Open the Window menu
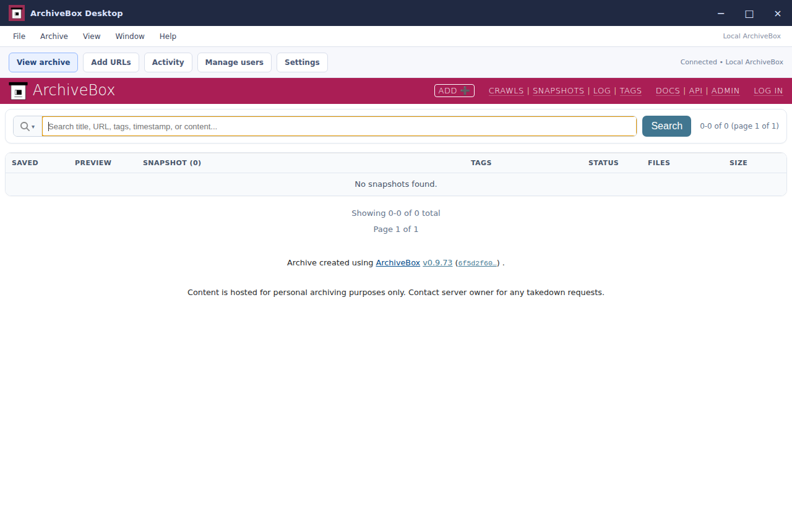 click(x=130, y=36)
